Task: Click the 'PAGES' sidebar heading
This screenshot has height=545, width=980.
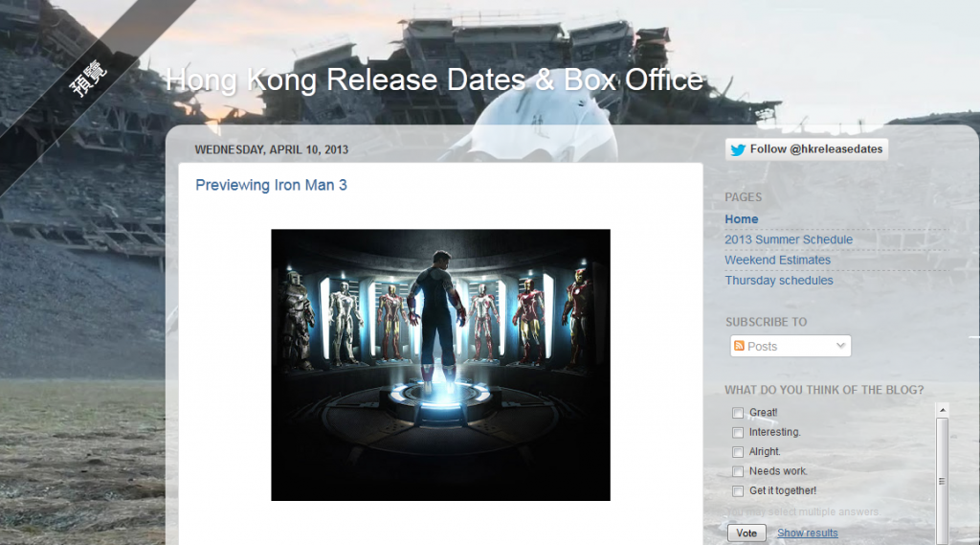Action: point(743,197)
